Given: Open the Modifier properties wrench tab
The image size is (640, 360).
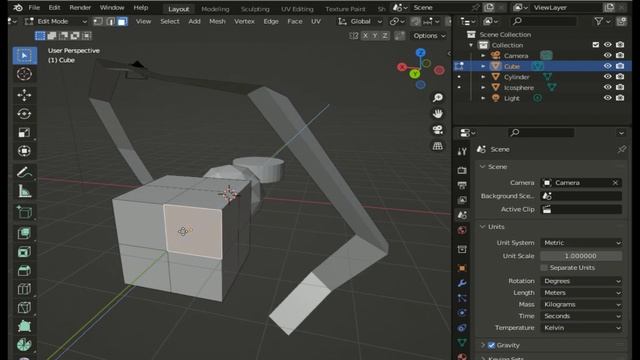Looking at the screenshot, I should pyautogui.click(x=462, y=283).
